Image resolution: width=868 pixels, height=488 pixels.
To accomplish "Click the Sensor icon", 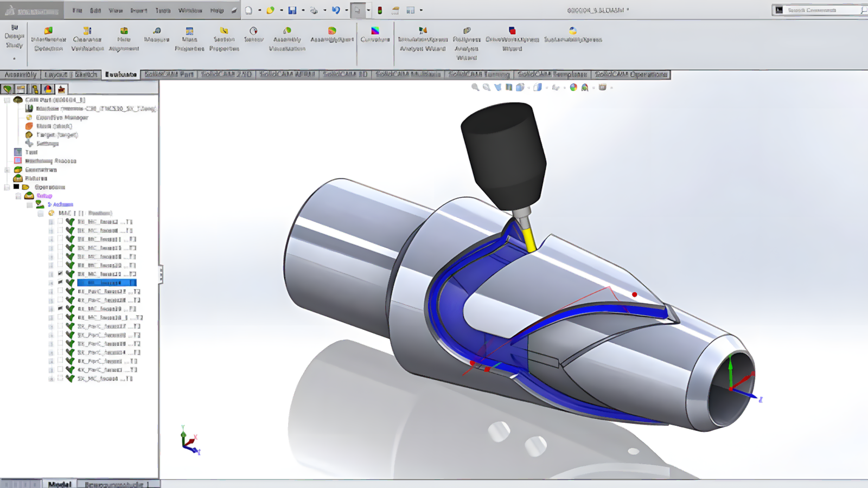I will pyautogui.click(x=253, y=31).
